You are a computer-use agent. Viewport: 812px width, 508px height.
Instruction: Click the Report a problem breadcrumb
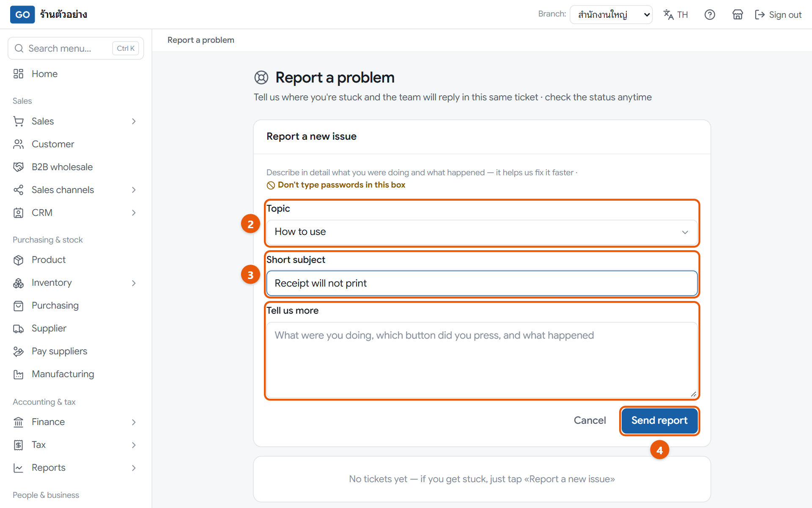click(x=201, y=40)
